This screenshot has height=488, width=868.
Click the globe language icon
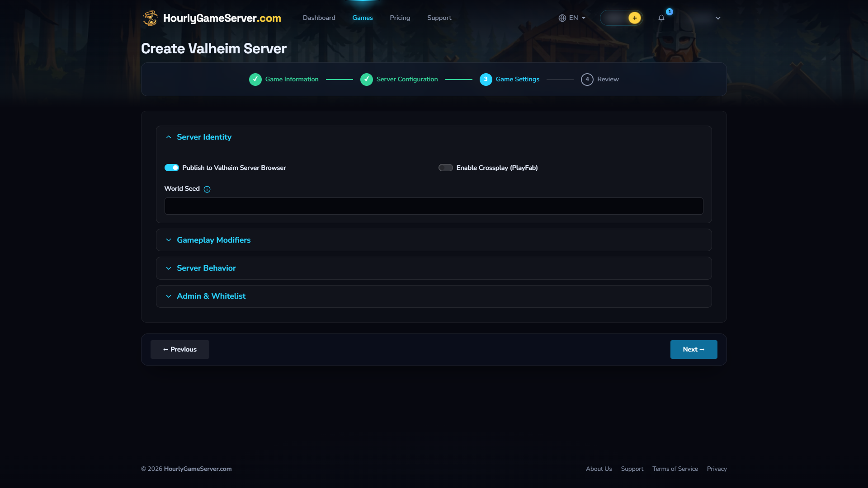pyautogui.click(x=562, y=18)
